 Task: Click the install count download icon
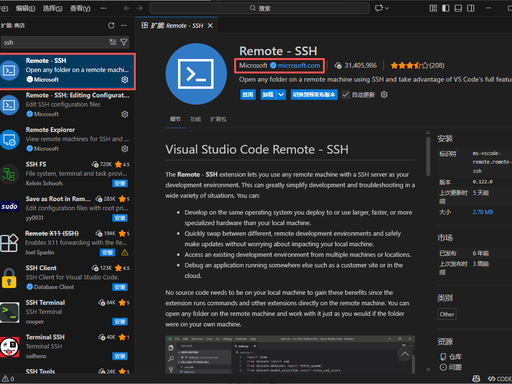(338, 65)
